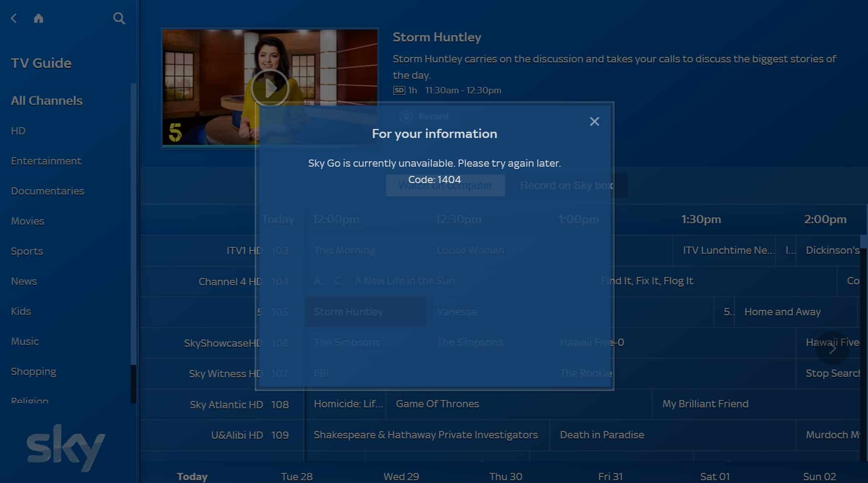Filter guide by Kids
The image size is (868, 483).
pos(21,311)
